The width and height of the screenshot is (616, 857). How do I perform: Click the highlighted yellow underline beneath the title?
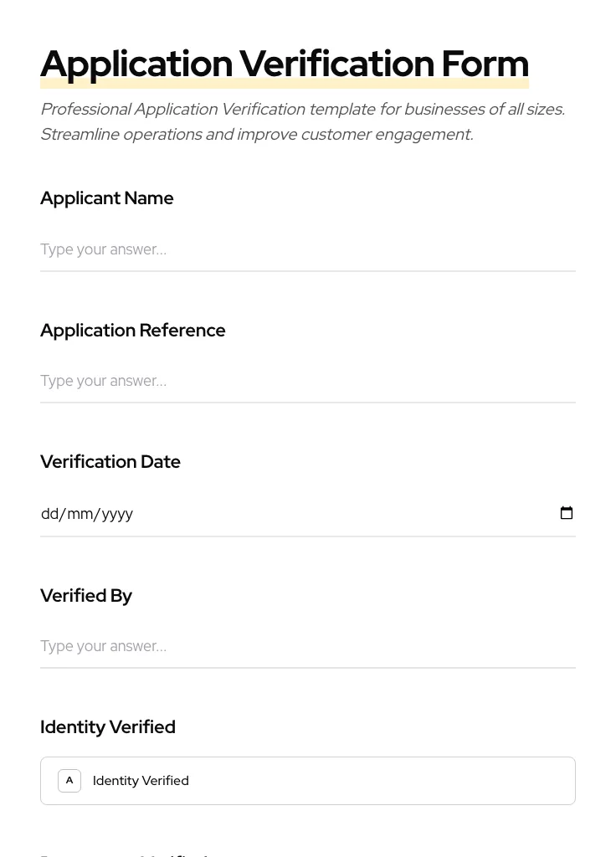pyautogui.click(x=285, y=84)
